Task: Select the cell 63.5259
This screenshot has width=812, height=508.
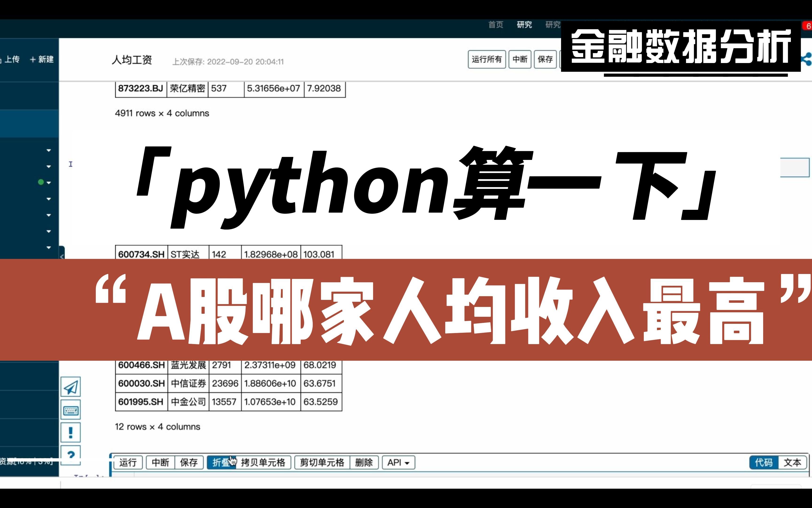Action: [x=321, y=402]
